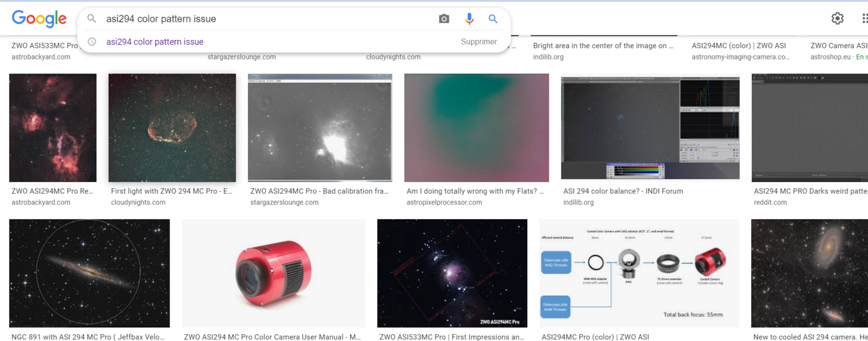Click astroshop.eu source text
868x341 pixels.
pyautogui.click(x=831, y=57)
